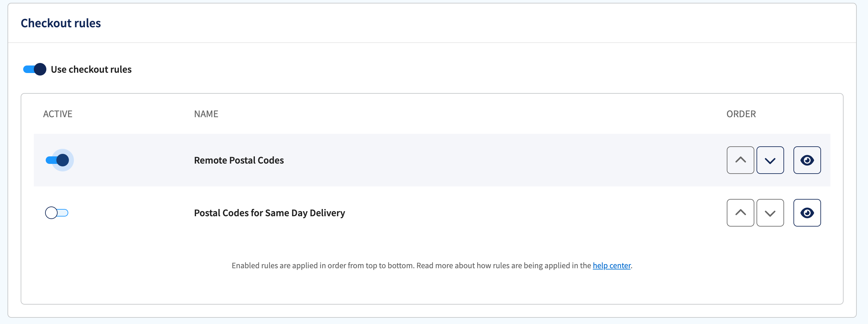The width and height of the screenshot is (868, 324).
Task: Select the Remote Postal Codes rule name
Action: point(239,160)
